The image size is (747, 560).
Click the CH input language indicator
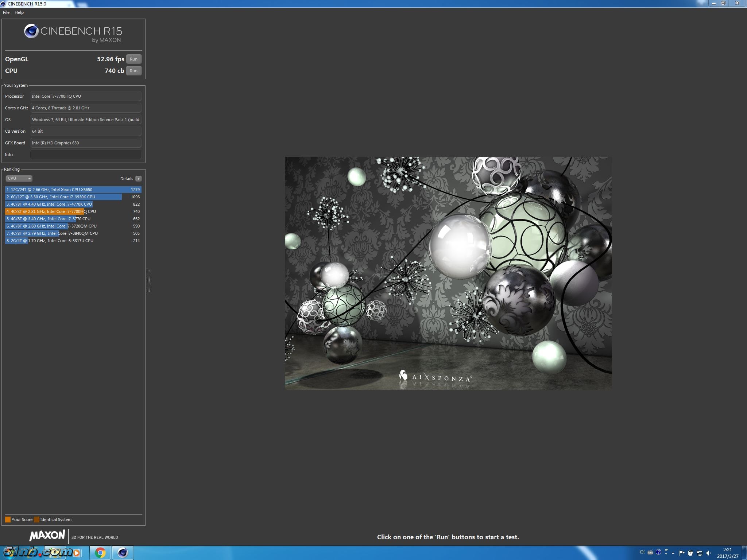pyautogui.click(x=642, y=552)
